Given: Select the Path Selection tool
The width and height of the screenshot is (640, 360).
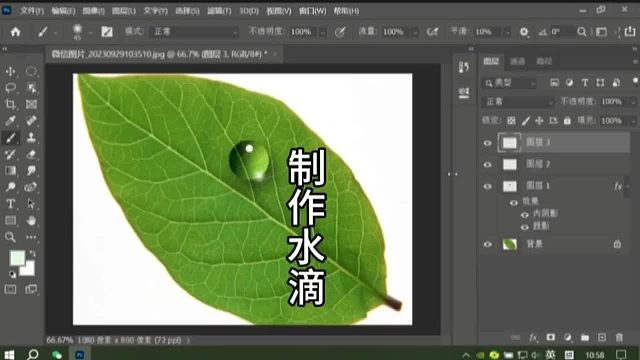Looking at the screenshot, I should 31,204.
